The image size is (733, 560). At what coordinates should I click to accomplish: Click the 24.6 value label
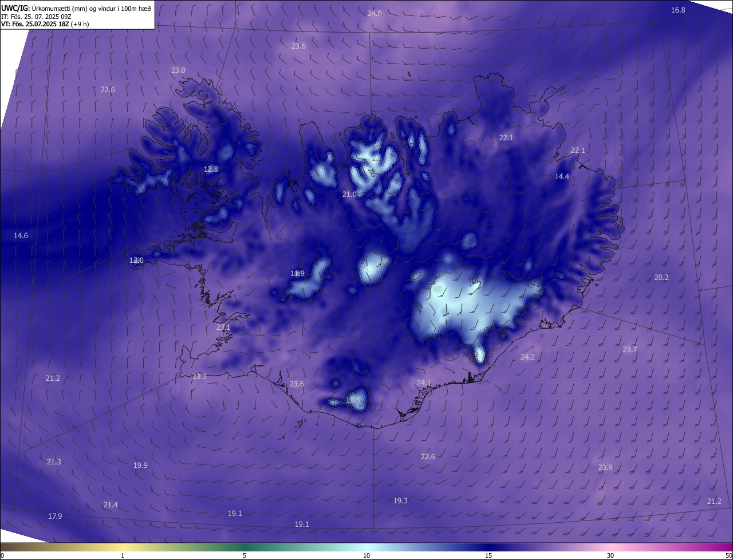pos(375,13)
